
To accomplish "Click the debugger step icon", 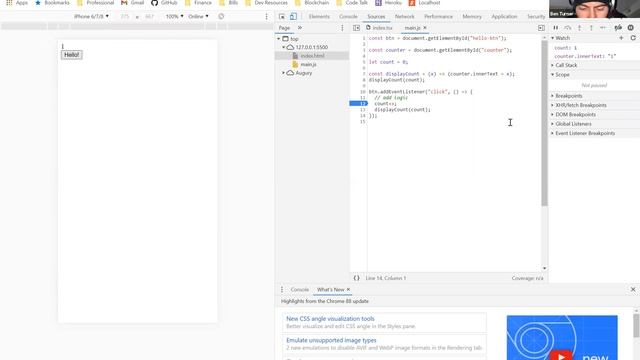I will click(603, 28).
